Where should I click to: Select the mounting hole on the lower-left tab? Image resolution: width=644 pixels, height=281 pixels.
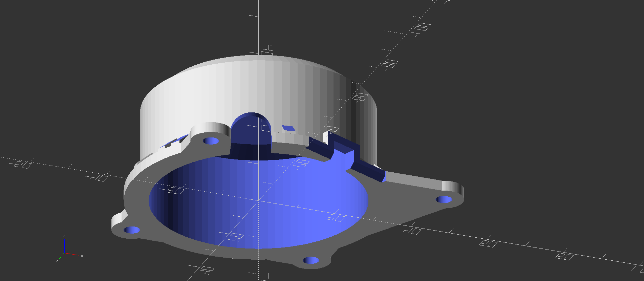click(132, 230)
